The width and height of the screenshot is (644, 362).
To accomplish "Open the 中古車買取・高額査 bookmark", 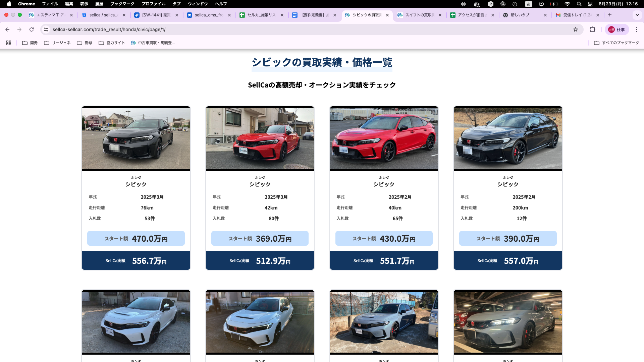I will (x=153, y=43).
